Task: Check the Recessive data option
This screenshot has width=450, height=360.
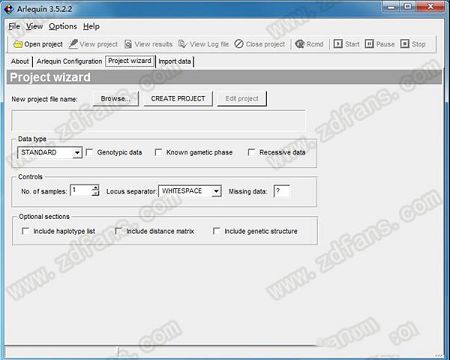Action: click(251, 152)
